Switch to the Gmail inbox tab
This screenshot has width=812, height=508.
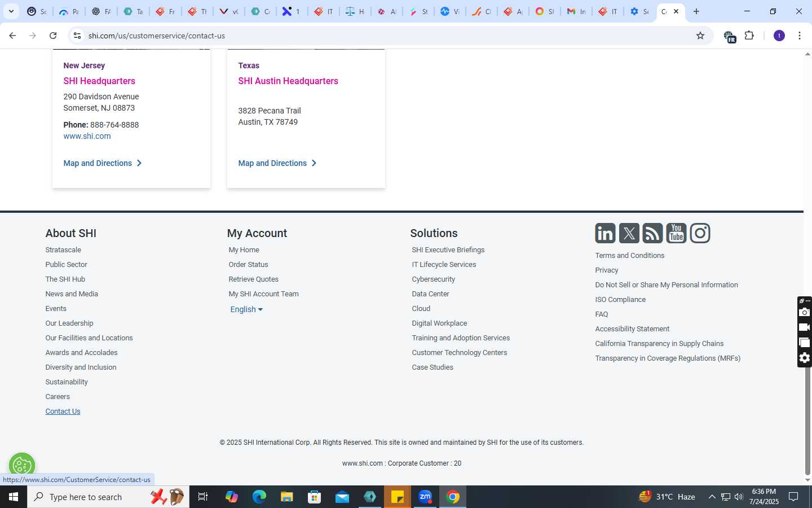tap(576, 11)
